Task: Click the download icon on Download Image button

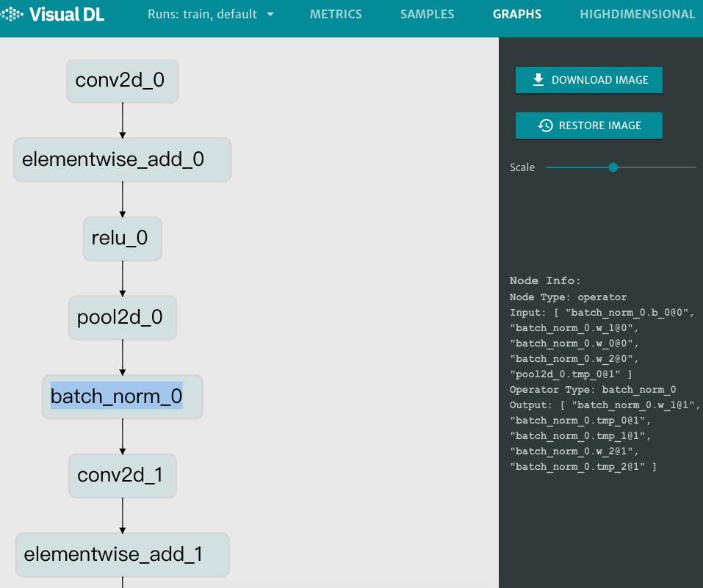Action: point(537,80)
